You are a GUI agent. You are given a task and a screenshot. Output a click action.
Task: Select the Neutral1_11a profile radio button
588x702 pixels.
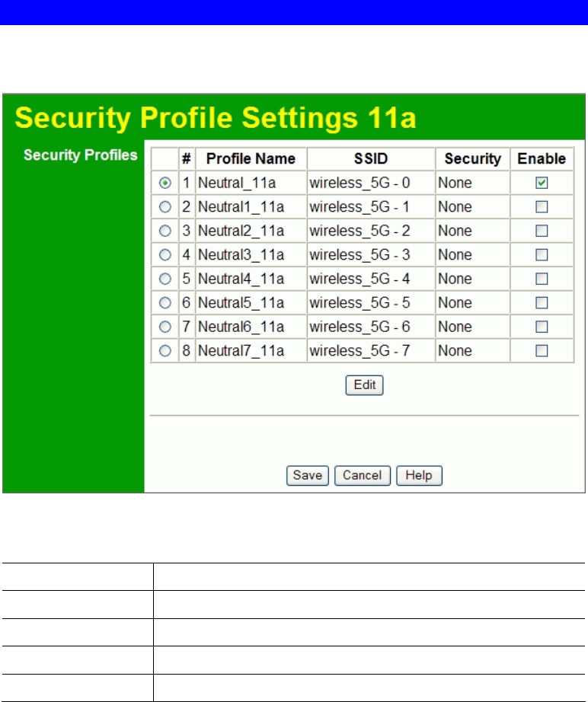(165, 207)
